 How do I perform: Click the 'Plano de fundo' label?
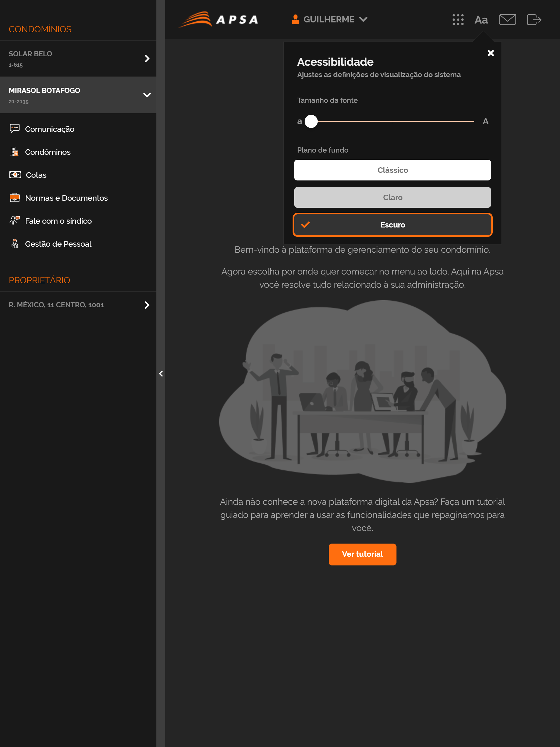(x=323, y=150)
